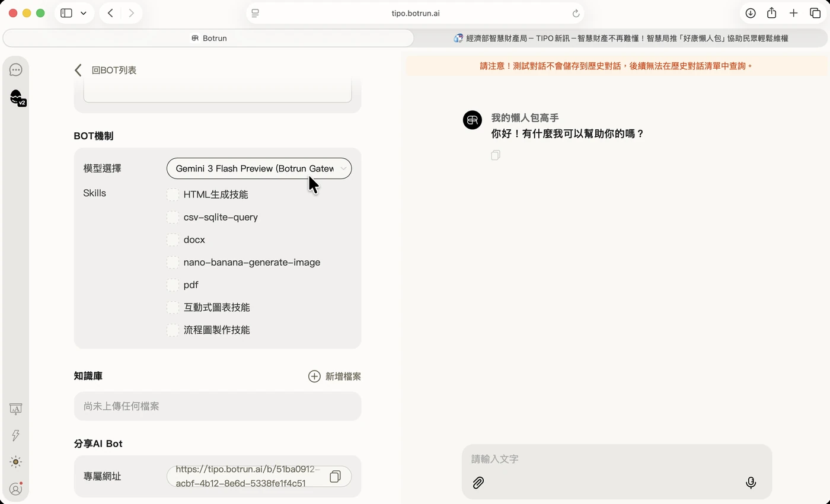Open the chat conversations icon in the left sidebar
Screen dimensions: 830x504
point(16,70)
